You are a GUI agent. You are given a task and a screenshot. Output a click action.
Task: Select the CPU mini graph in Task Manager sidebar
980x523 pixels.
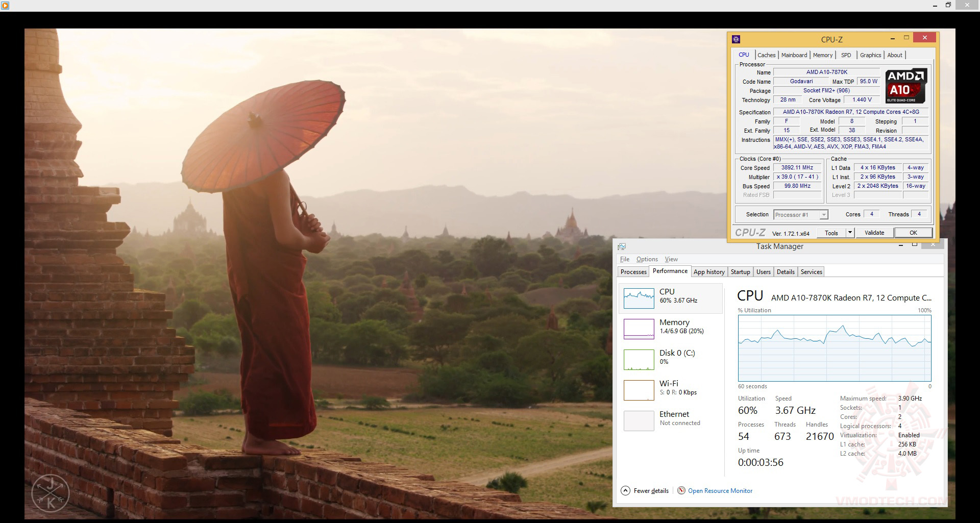pyautogui.click(x=639, y=298)
